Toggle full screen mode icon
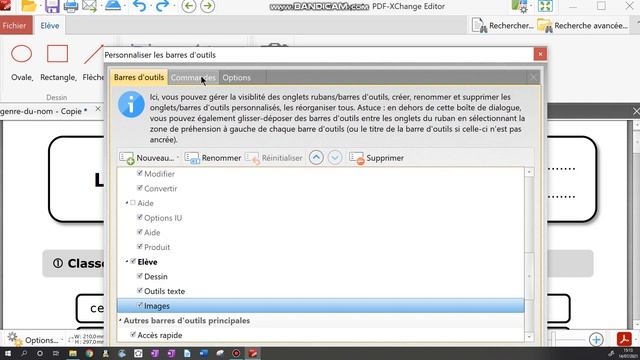The image size is (640, 360). [545, 6]
